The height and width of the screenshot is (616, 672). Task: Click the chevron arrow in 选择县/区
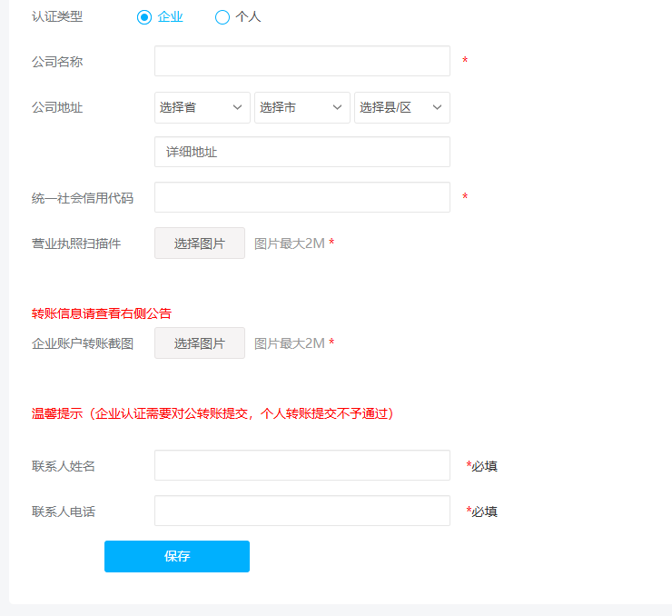(437, 107)
